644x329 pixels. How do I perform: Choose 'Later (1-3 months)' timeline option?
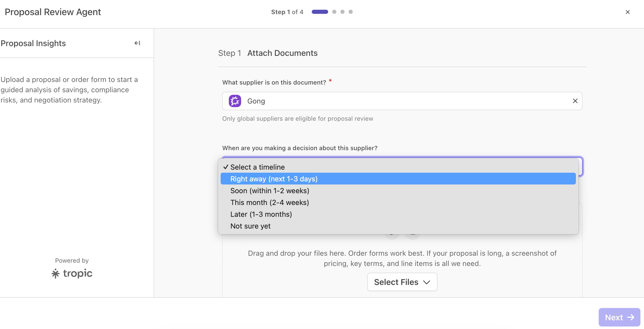tap(261, 214)
